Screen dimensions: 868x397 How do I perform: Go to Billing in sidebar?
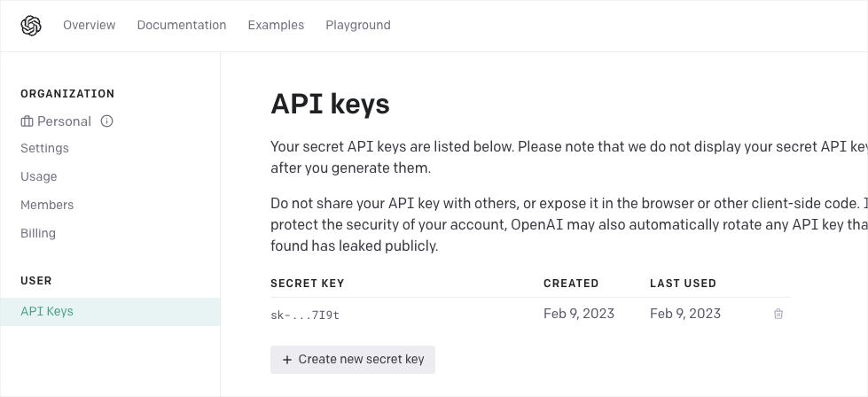click(38, 233)
